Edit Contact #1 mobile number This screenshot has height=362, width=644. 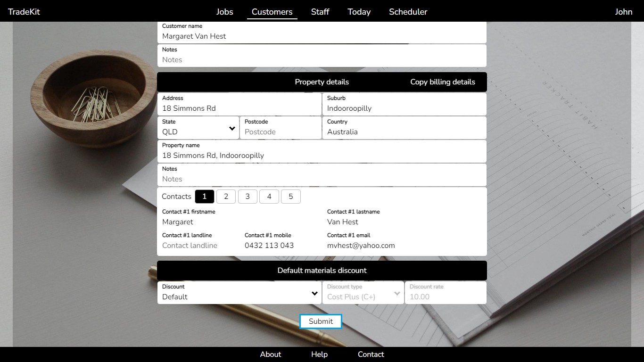(x=281, y=241)
